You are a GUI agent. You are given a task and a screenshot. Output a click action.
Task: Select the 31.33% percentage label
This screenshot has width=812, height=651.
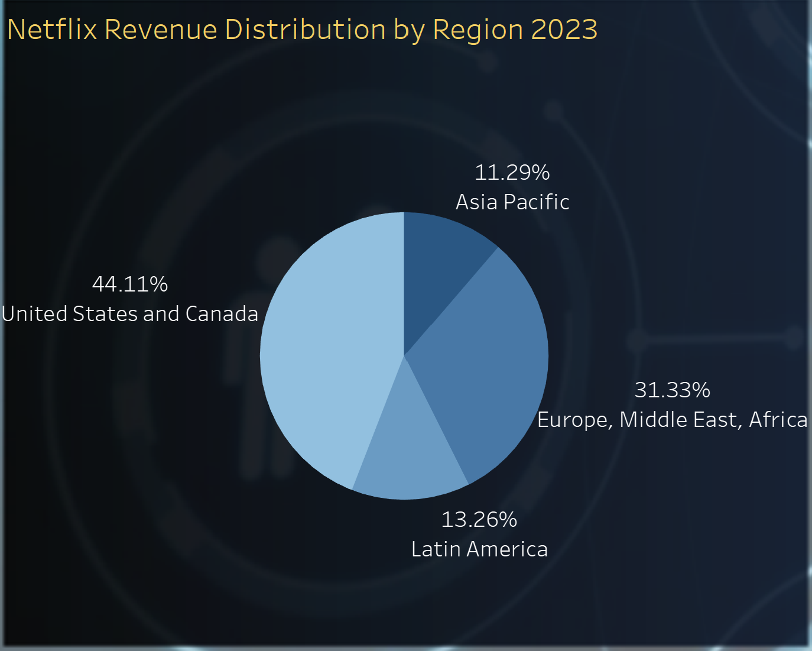pyautogui.click(x=672, y=390)
